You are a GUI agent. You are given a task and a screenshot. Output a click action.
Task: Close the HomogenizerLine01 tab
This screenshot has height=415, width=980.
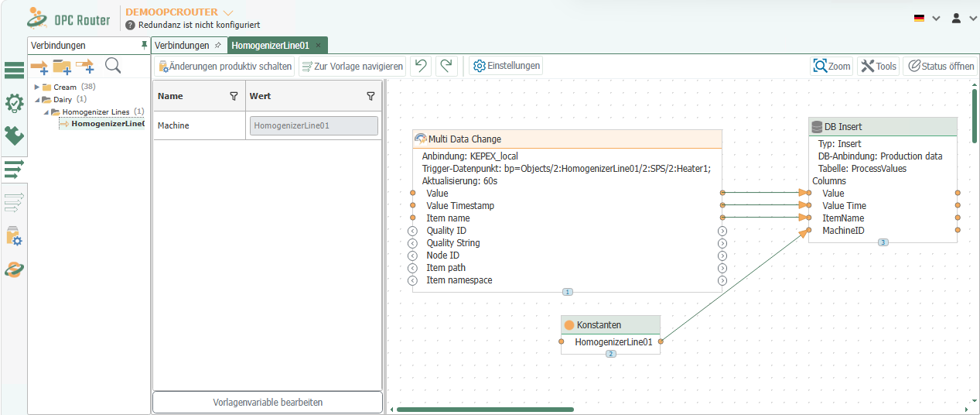(318, 46)
